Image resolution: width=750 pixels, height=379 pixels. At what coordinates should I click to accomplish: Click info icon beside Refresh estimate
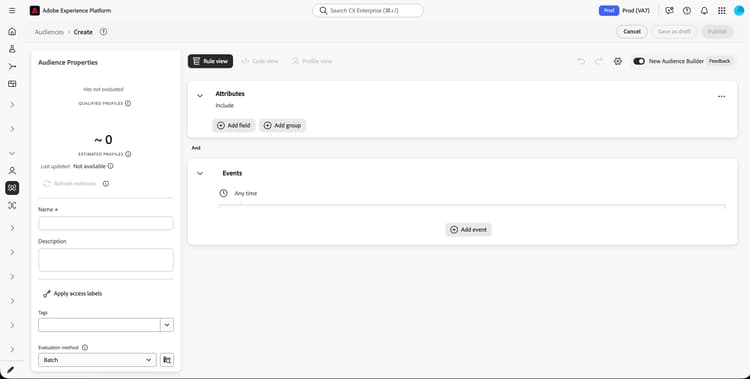(106, 184)
